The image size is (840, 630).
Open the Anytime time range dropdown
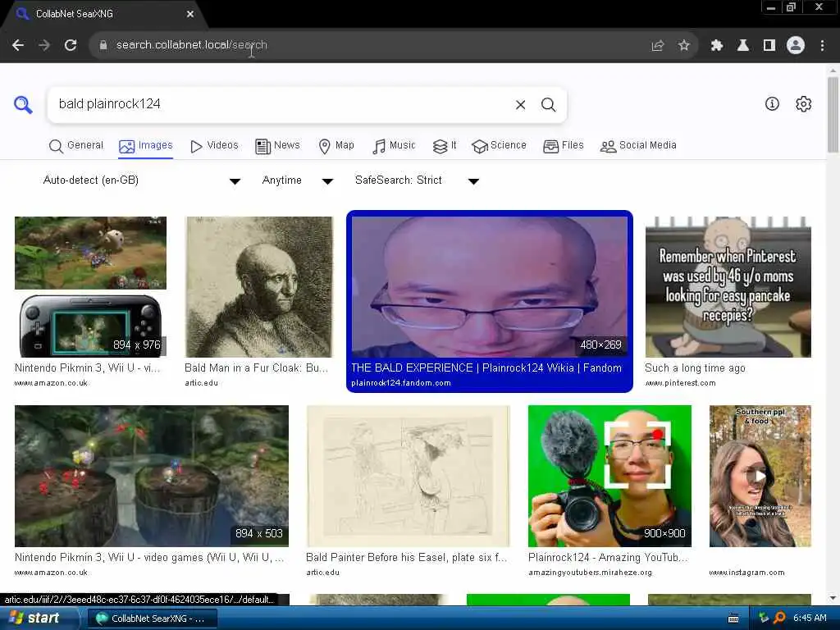[x=297, y=180]
